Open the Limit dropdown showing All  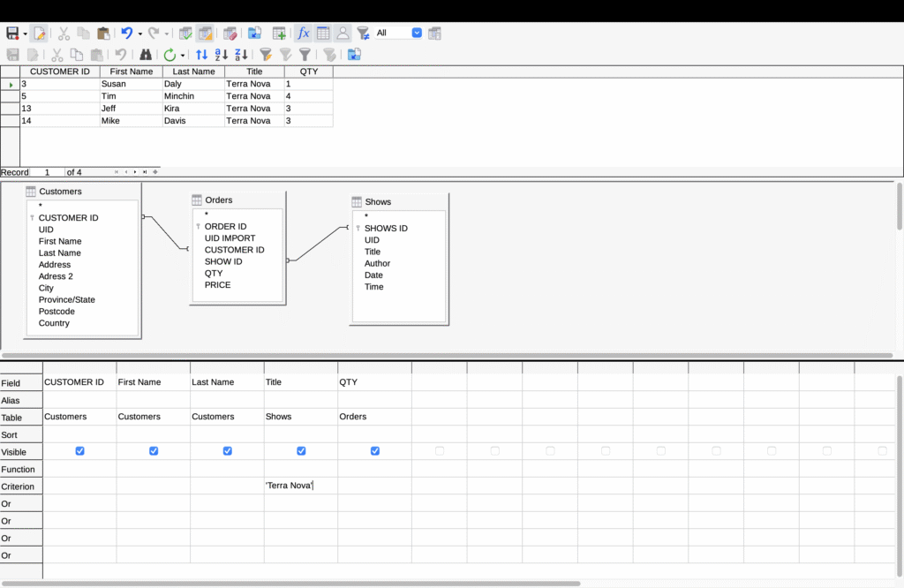pos(417,34)
